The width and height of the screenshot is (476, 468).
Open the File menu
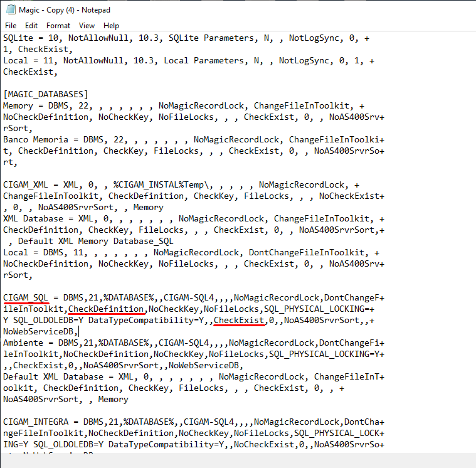11,26
